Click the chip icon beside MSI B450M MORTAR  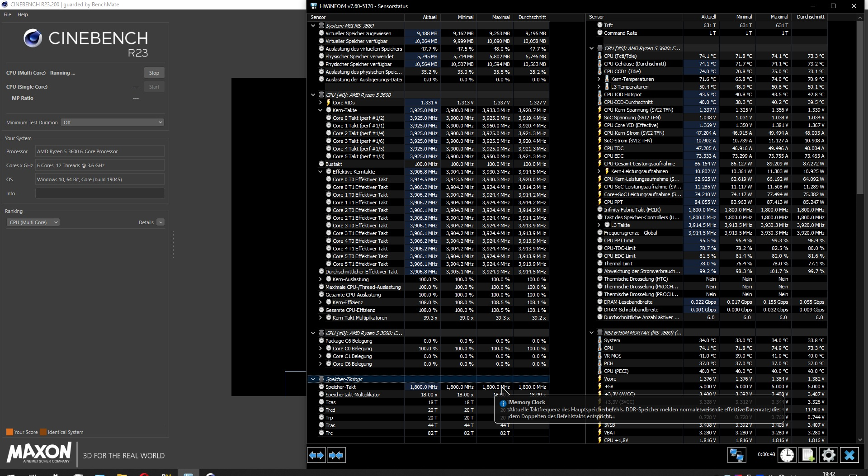click(600, 333)
